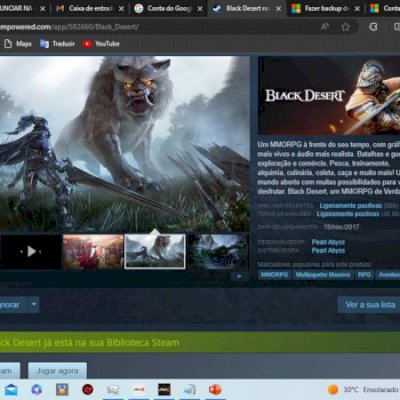Close the ANUNCIAR NA tab

point(43,9)
